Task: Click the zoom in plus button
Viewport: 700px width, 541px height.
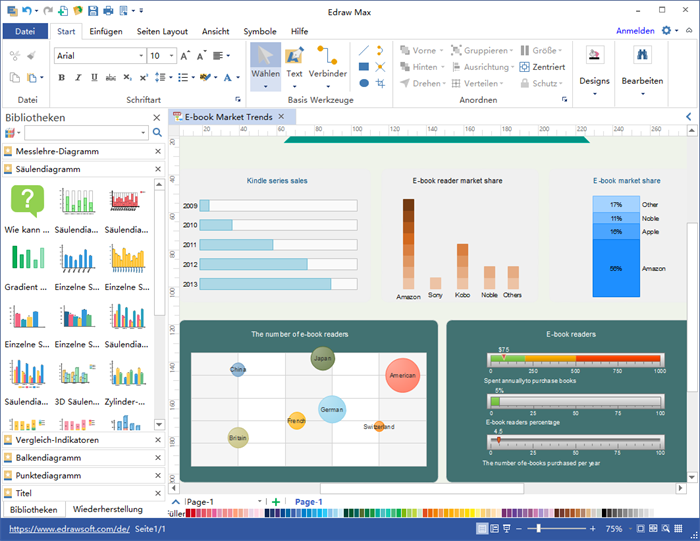Action: (592, 529)
